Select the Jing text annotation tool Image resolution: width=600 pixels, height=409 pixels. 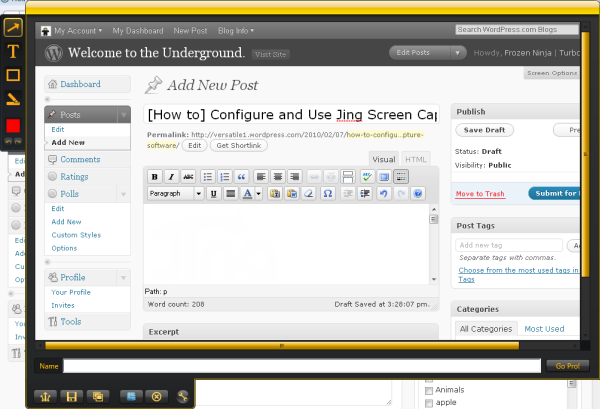13,51
